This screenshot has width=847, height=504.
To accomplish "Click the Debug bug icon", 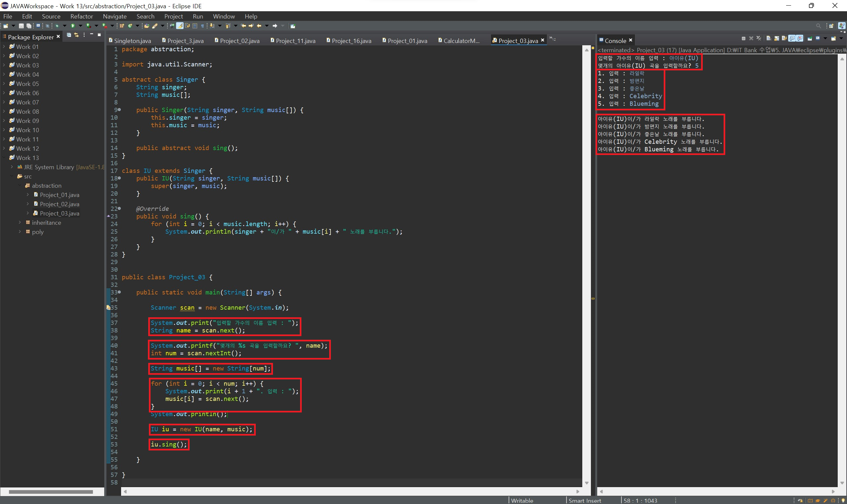I will (57, 26).
